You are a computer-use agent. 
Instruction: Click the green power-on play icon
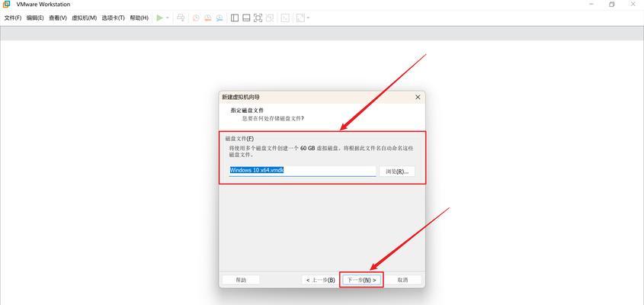coord(160,18)
